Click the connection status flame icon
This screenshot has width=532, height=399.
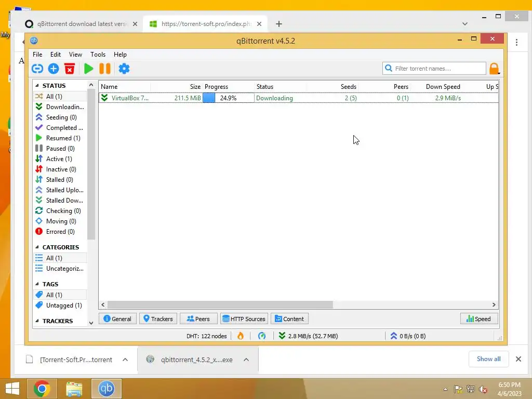point(241,336)
